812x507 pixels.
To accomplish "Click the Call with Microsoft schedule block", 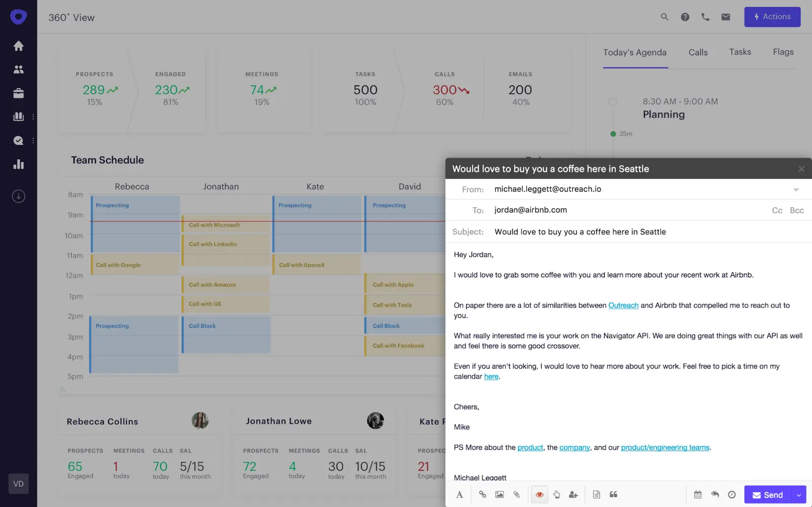I will click(226, 224).
